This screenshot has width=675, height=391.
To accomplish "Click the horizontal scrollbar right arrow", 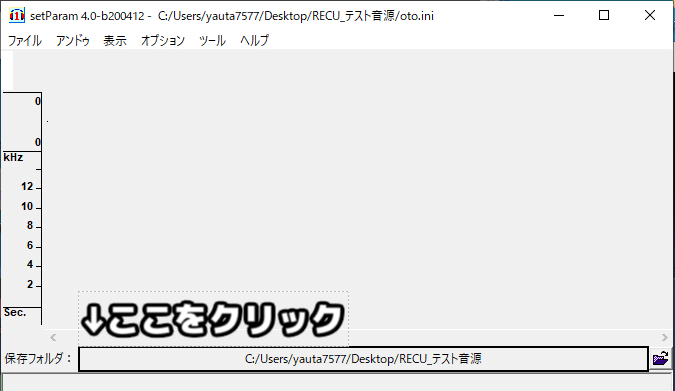I will point(665,337).
